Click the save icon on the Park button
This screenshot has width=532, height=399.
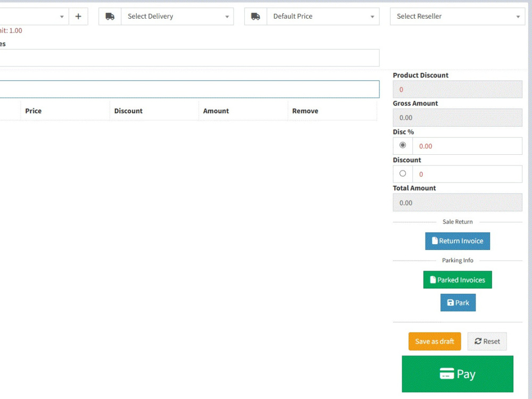450,302
